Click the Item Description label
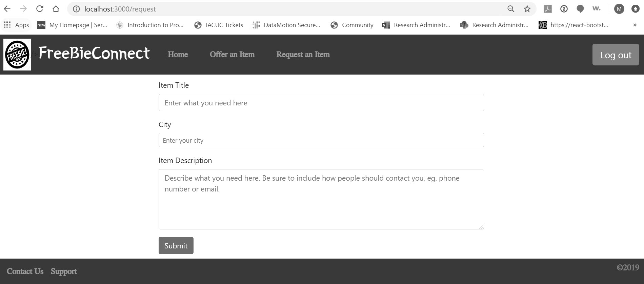The image size is (644, 284). click(185, 161)
